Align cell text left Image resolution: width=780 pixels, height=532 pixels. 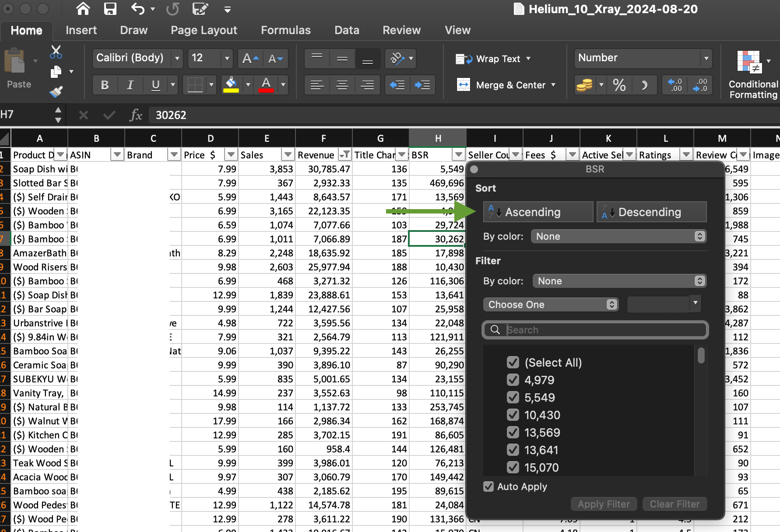click(x=317, y=85)
